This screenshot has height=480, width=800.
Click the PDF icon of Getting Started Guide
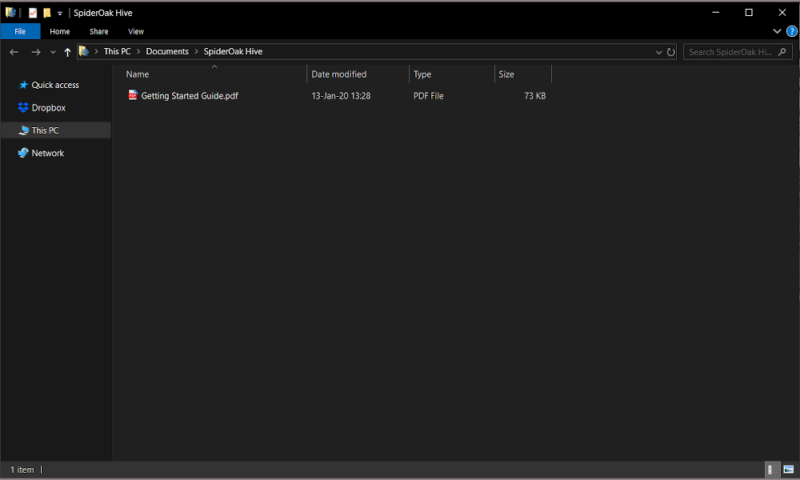tap(133, 95)
